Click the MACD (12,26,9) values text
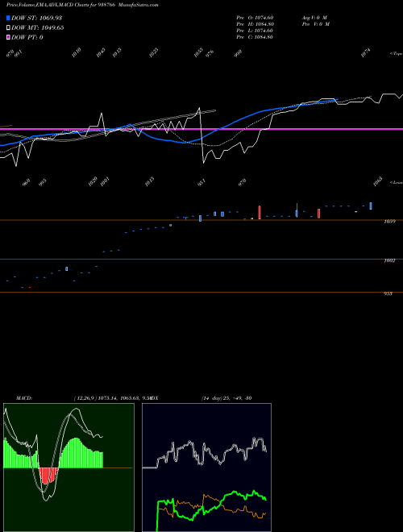 pyautogui.click(x=111, y=397)
